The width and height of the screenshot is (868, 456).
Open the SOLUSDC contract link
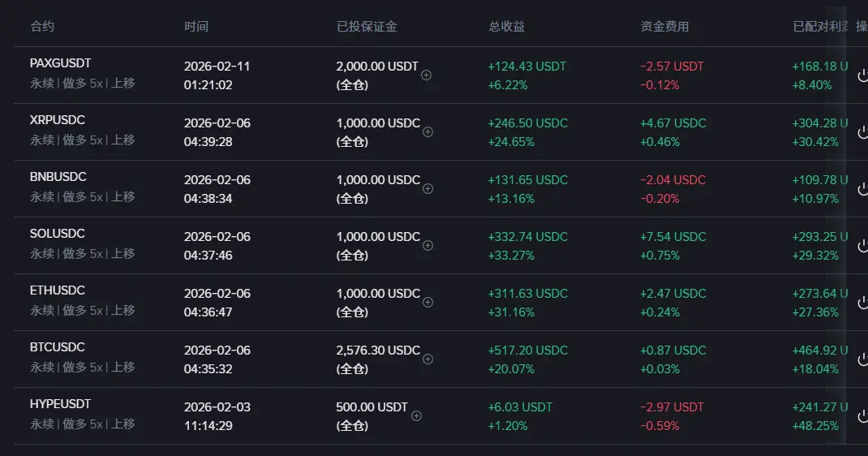pyautogui.click(x=58, y=234)
